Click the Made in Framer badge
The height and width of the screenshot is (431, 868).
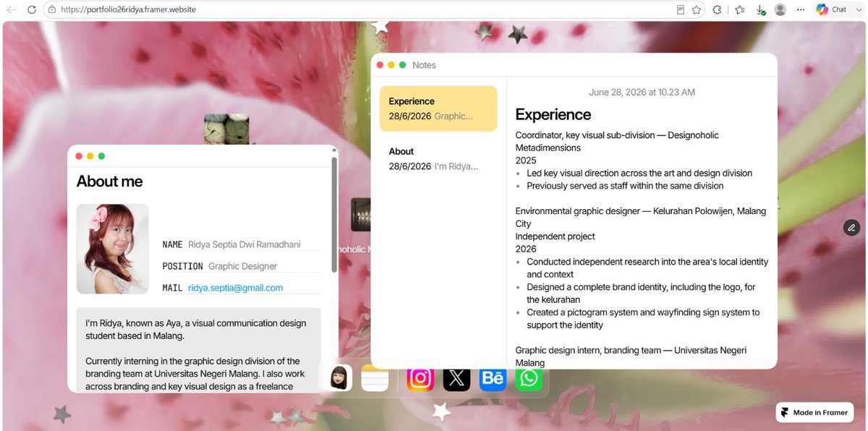coord(814,412)
